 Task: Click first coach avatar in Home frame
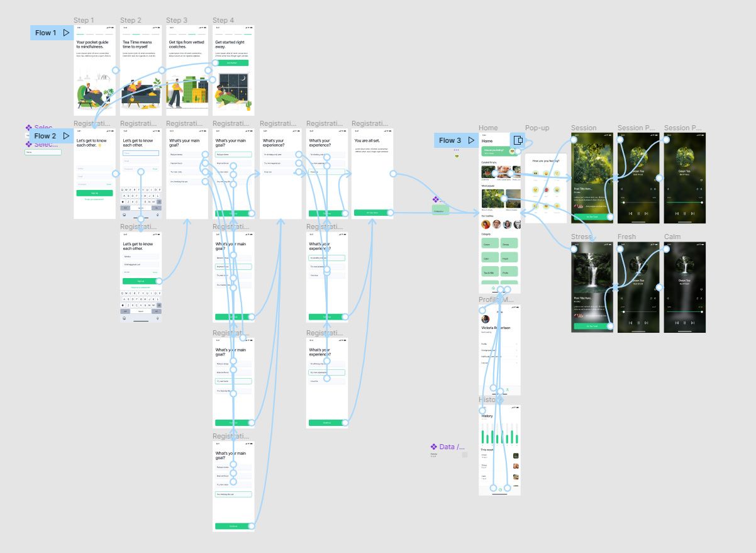tap(486, 225)
